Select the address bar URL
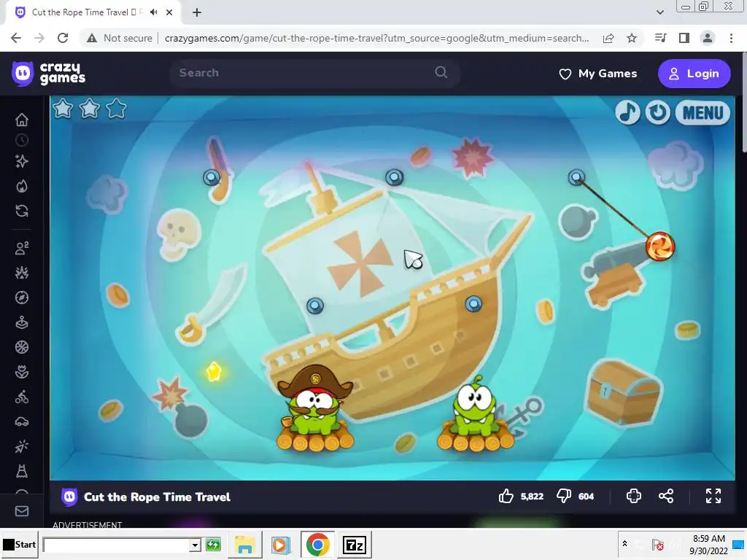The width and height of the screenshot is (747, 560). click(x=376, y=38)
